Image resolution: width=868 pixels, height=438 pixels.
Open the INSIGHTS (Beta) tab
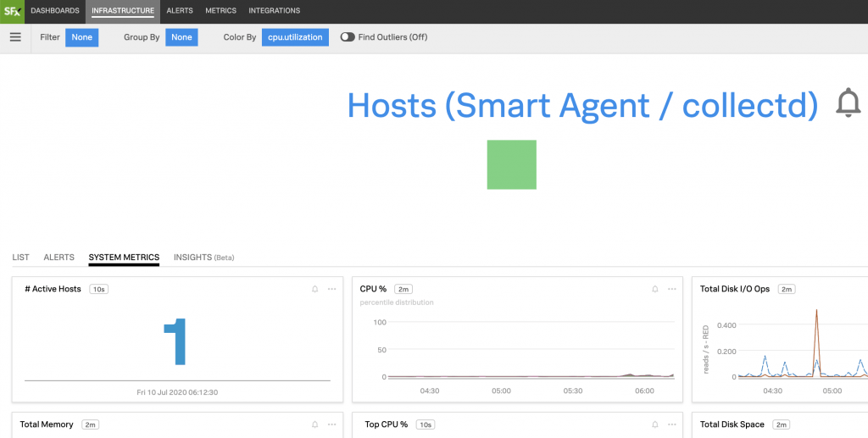(203, 258)
